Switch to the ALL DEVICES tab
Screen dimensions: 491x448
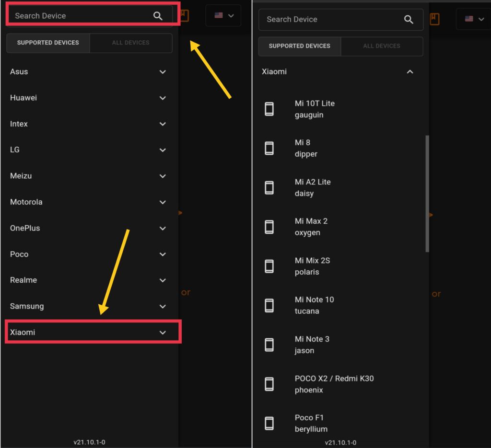(x=130, y=43)
